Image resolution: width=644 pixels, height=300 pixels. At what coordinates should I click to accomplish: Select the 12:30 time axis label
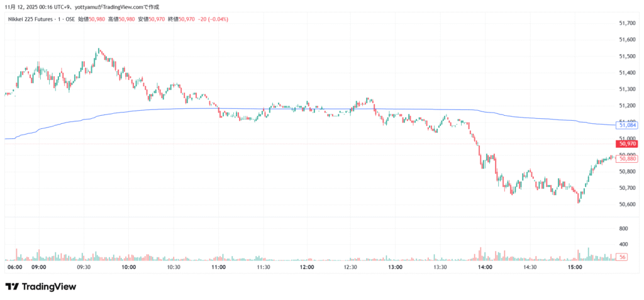350,267
